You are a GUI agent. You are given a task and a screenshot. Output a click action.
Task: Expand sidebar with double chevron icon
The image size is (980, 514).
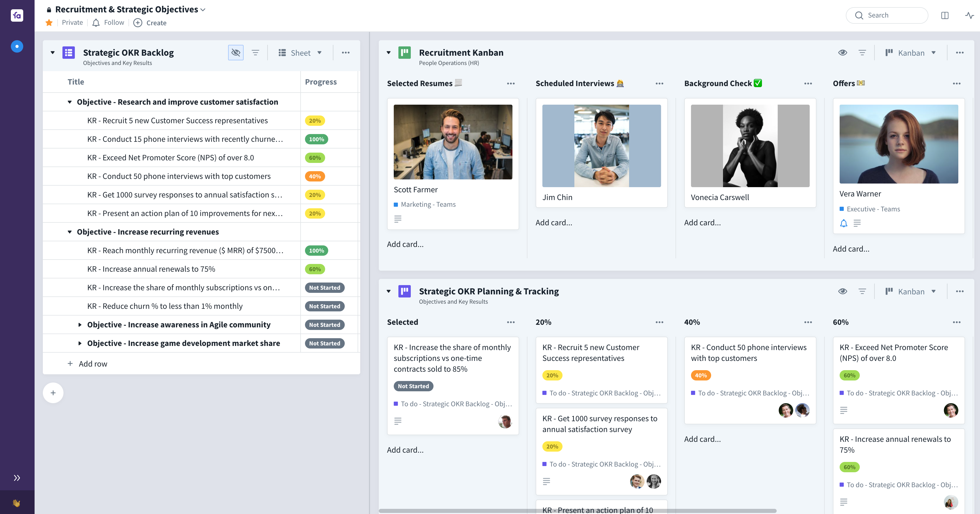[x=16, y=478]
